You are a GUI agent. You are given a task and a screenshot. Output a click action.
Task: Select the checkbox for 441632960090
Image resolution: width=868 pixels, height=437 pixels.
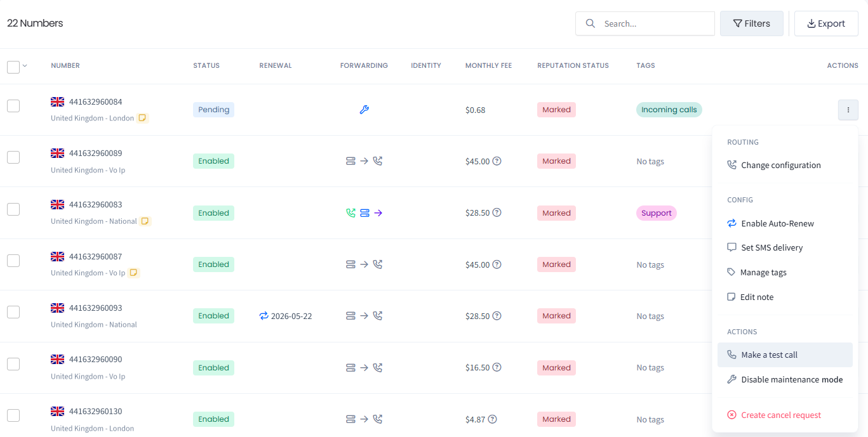pyautogui.click(x=13, y=364)
